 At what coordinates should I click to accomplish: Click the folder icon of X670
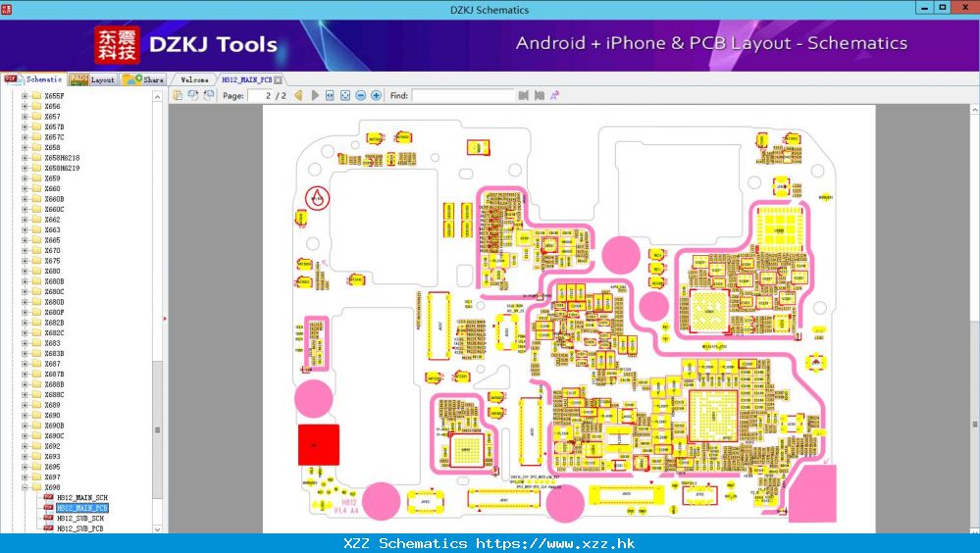point(36,251)
